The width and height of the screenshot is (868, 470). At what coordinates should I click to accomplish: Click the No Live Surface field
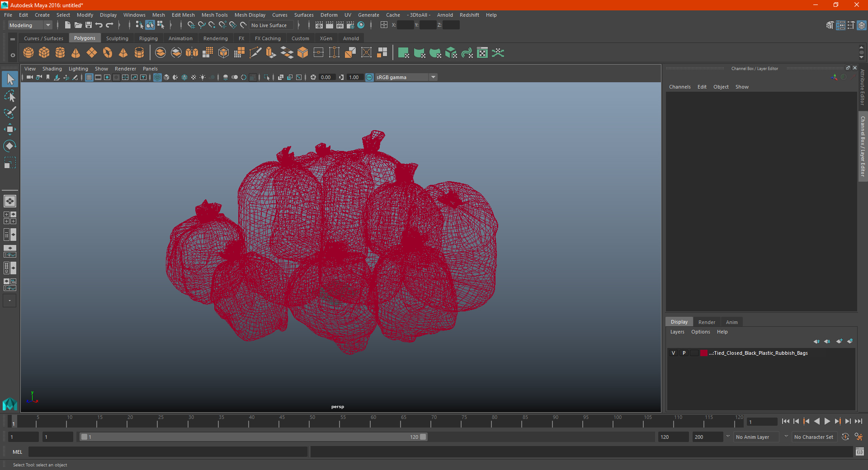pyautogui.click(x=271, y=25)
